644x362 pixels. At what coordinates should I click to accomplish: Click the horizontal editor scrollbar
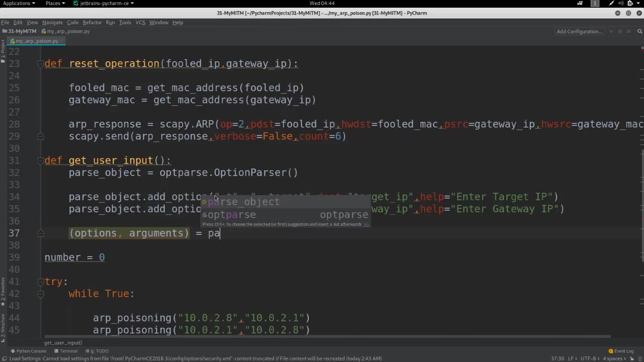[x=327, y=336]
